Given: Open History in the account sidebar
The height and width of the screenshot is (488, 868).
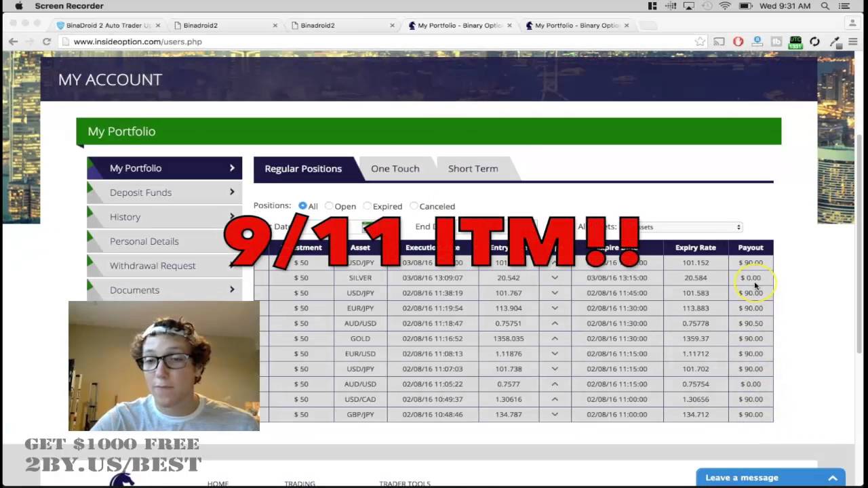Looking at the screenshot, I should pos(164,217).
